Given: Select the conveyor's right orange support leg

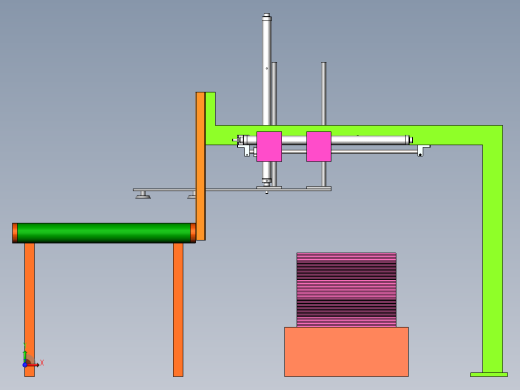Looking at the screenshot, I should coord(178,310).
